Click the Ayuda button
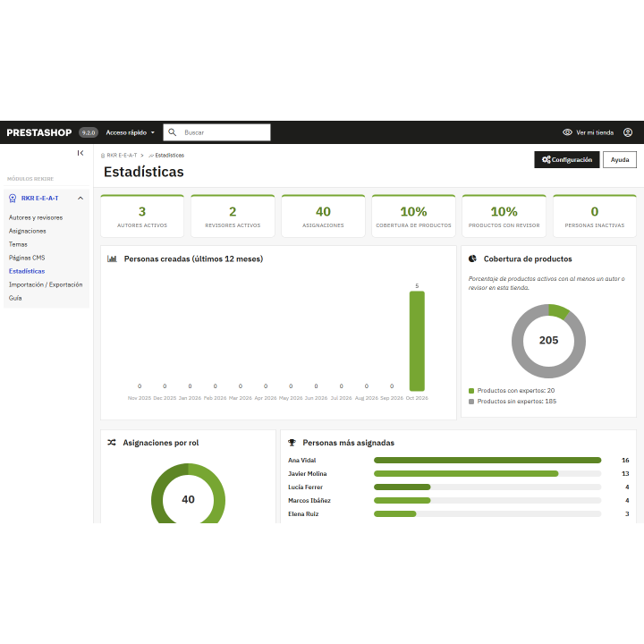Image resolution: width=644 pixels, height=644 pixels. coord(620,160)
